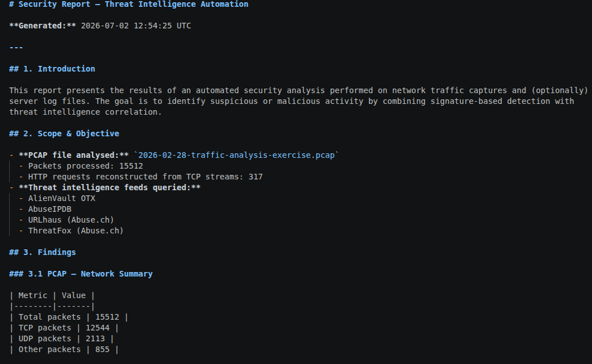This screenshot has width=592, height=364.
Task: Click the horizontal rule dashes line
Action: (16, 48)
